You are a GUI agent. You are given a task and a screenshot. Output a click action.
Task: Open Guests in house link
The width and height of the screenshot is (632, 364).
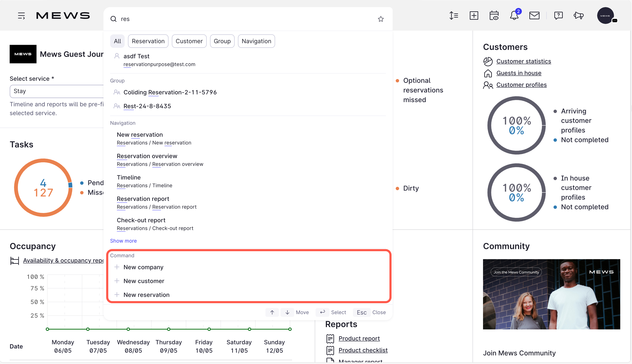tap(519, 73)
